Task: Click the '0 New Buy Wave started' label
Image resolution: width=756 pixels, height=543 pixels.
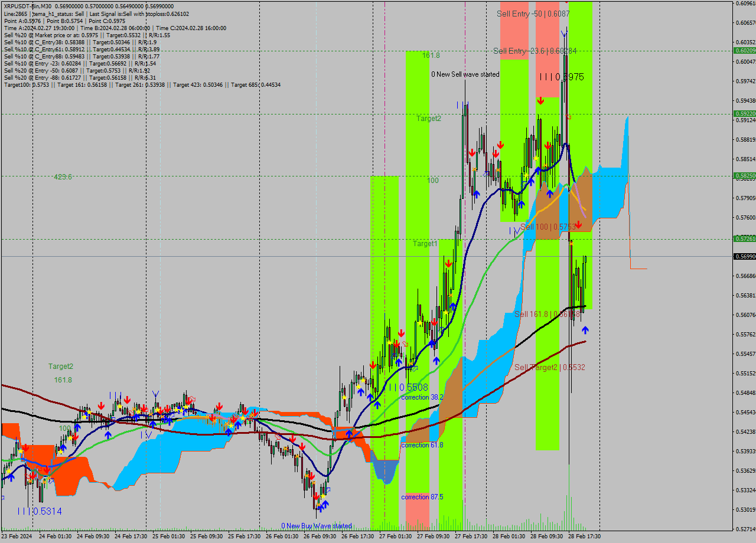Action: tap(317, 525)
